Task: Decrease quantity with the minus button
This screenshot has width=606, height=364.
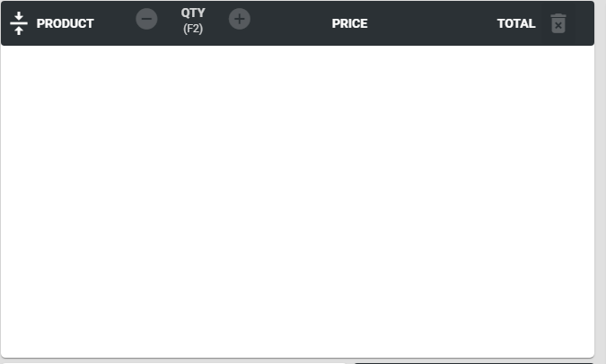Action: click(146, 19)
